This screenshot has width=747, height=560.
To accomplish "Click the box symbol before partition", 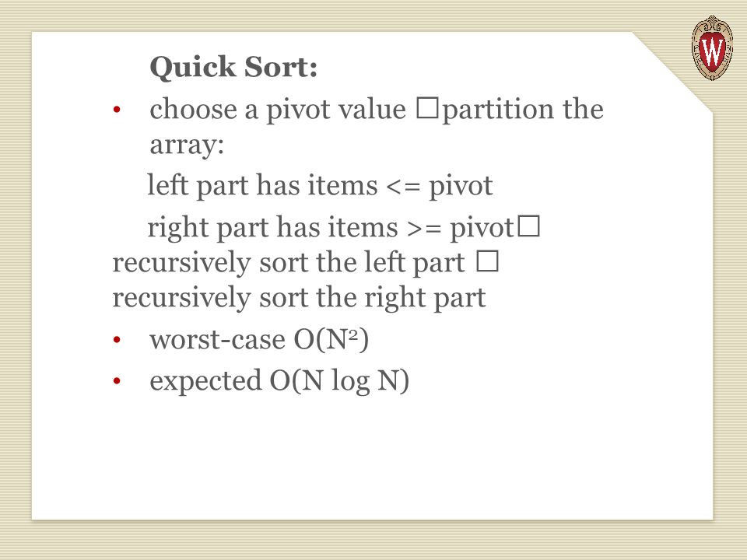I will [427, 108].
